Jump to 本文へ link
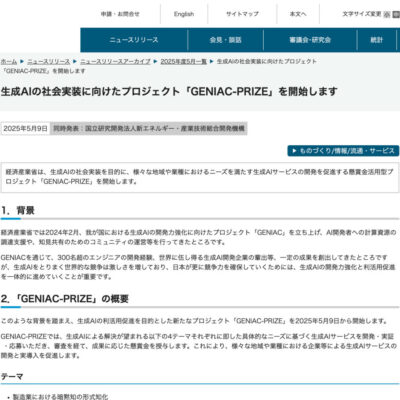 pos(298,14)
